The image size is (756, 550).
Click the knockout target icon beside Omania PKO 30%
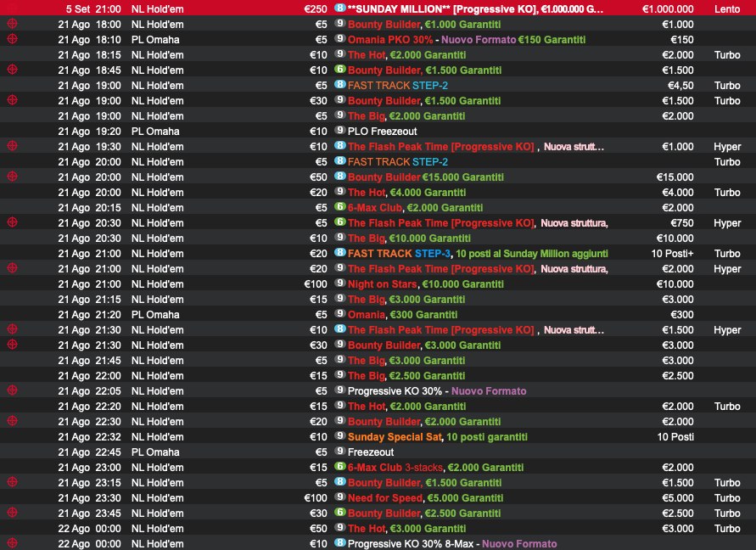click(13, 38)
